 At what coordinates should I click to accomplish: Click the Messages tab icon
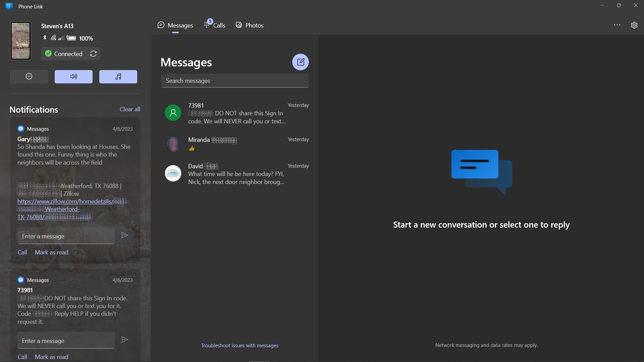pos(161,25)
